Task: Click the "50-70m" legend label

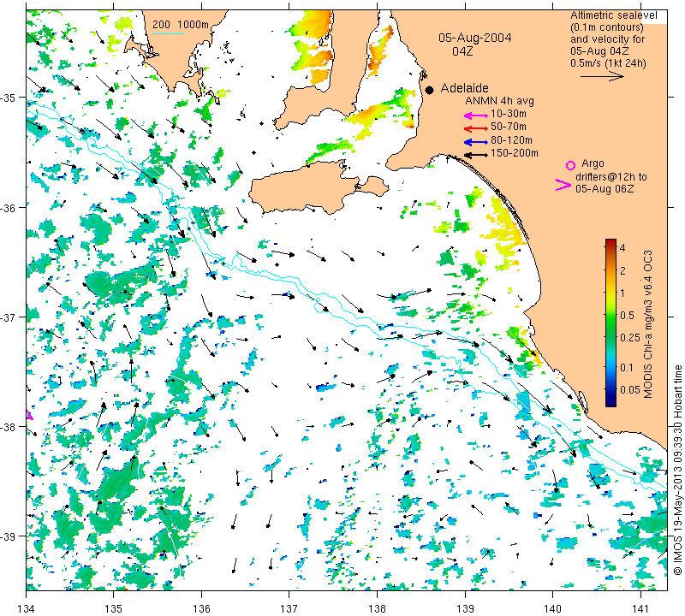Action: click(x=508, y=127)
